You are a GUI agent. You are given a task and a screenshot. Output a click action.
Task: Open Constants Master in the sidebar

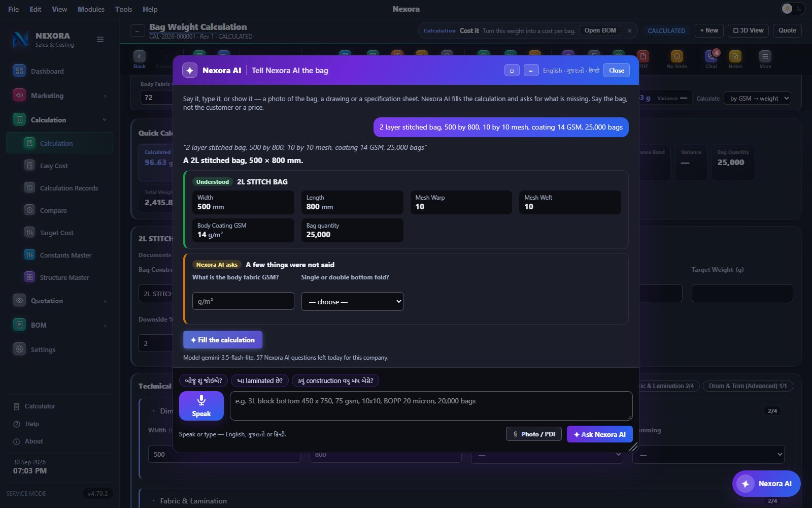pyautogui.click(x=59, y=255)
